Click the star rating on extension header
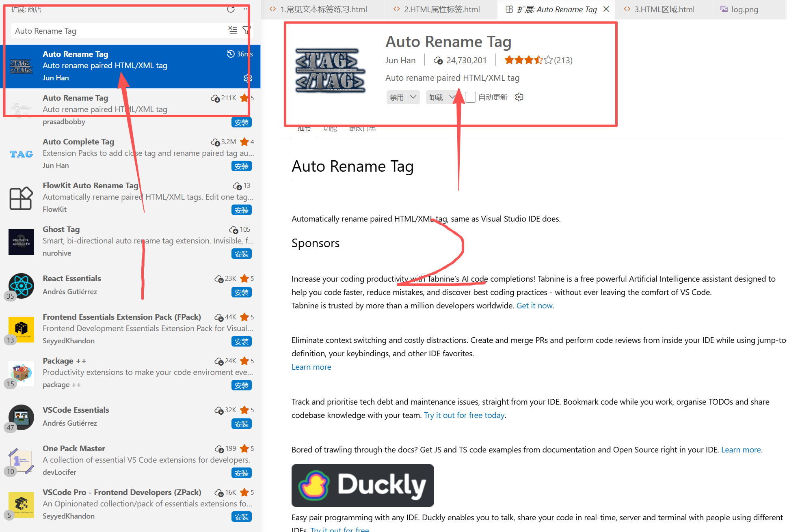This screenshot has width=787, height=532. point(528,60)
